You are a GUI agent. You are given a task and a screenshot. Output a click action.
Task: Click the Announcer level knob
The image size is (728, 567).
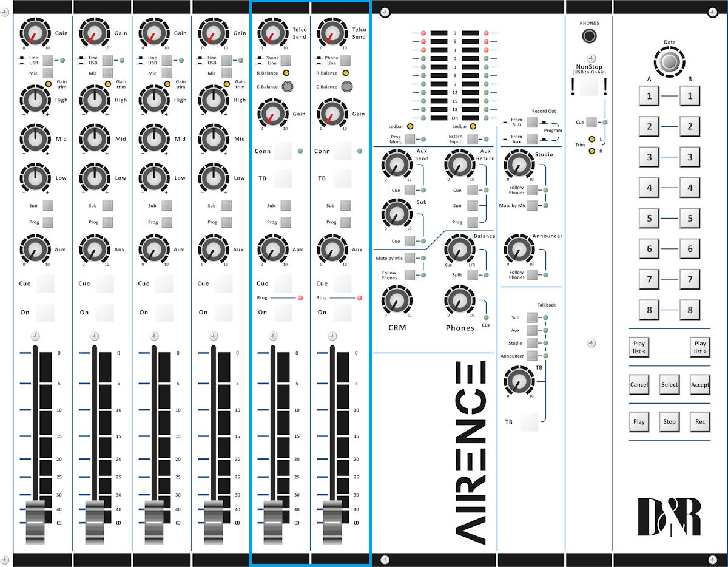pyautogui.click(x=517, y=249)
